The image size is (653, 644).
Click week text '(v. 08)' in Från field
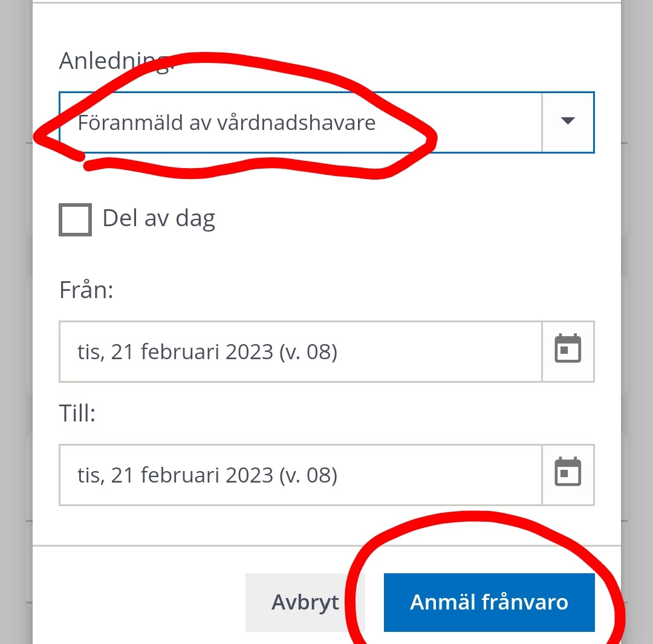(308, 351)
